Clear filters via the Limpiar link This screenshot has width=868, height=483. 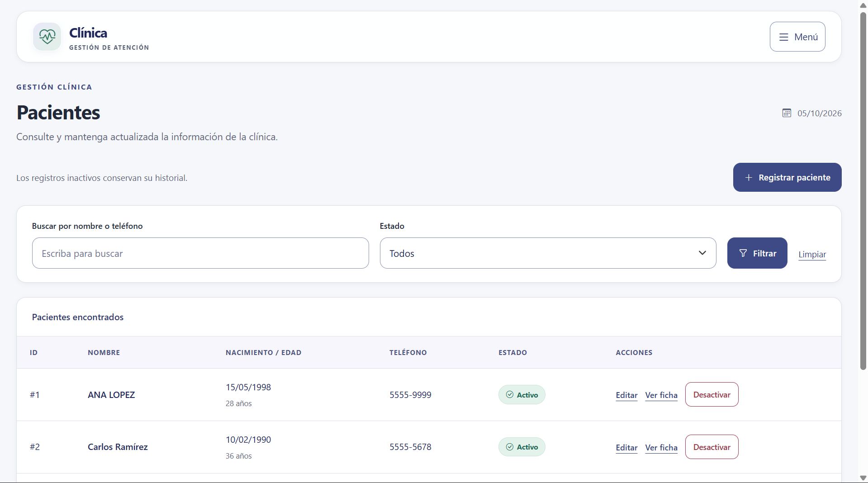[812, 254]
